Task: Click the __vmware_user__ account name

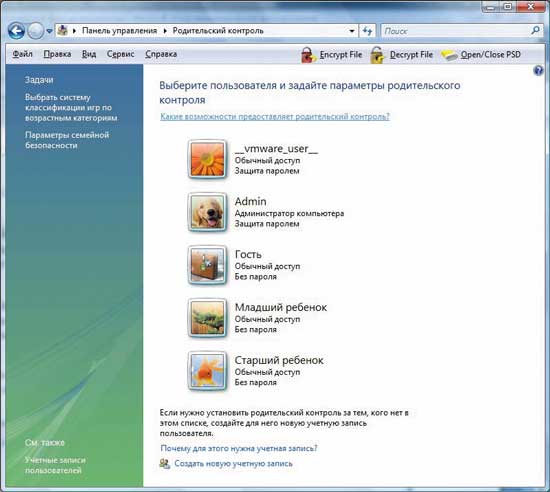Action: [276, 149]
